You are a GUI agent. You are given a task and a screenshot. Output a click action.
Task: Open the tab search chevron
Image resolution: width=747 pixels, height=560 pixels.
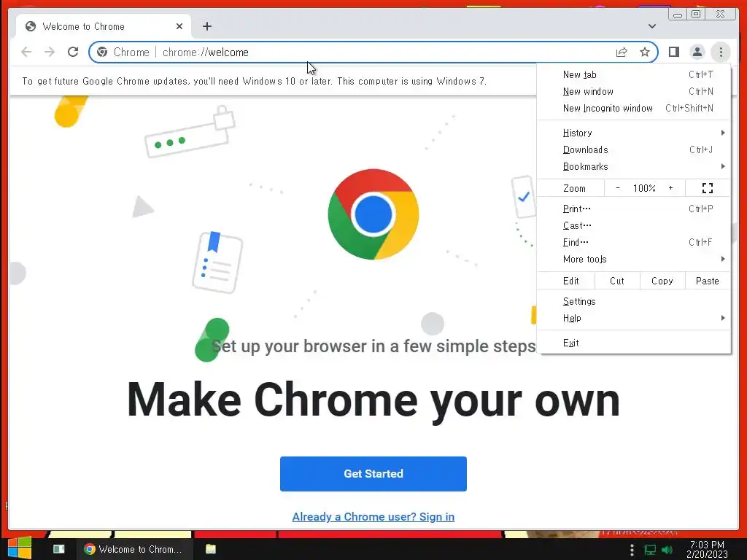[651, 26]
